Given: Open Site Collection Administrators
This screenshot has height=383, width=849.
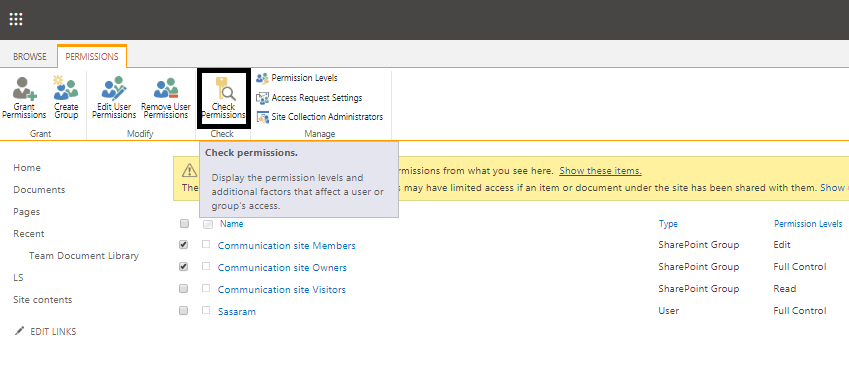Looking at the screenshot, I should 319,117.
